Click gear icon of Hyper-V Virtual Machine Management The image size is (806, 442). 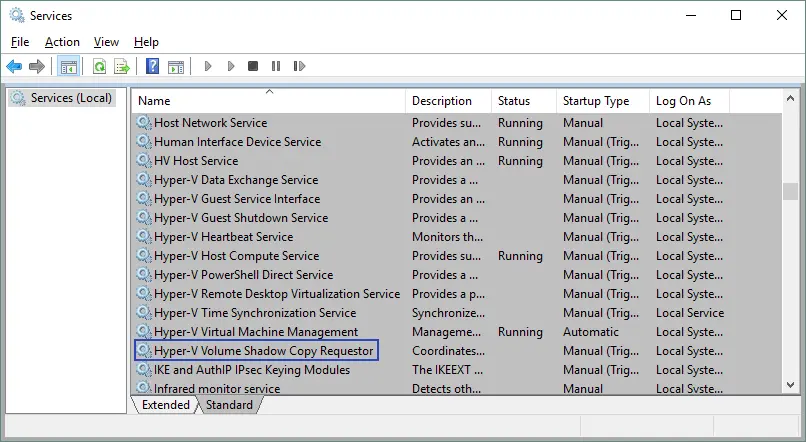(144, 332)
